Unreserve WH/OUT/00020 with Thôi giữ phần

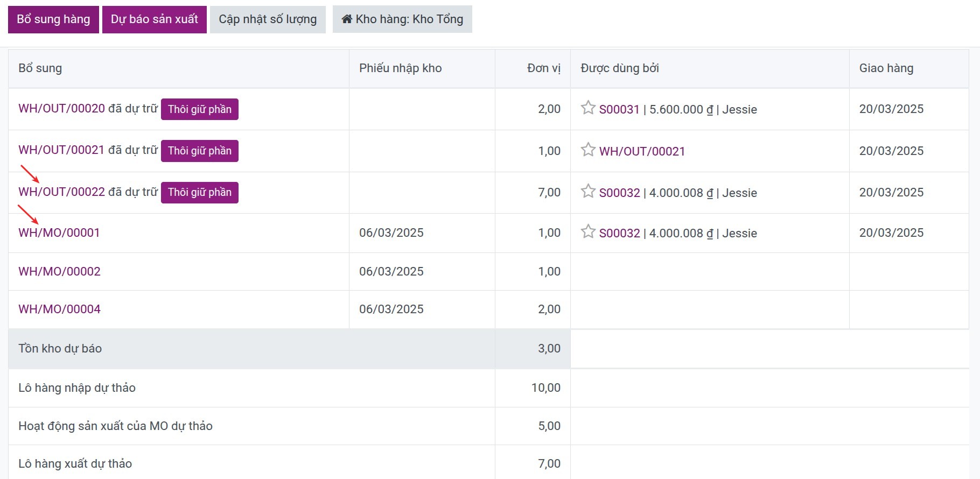point(200,109)
